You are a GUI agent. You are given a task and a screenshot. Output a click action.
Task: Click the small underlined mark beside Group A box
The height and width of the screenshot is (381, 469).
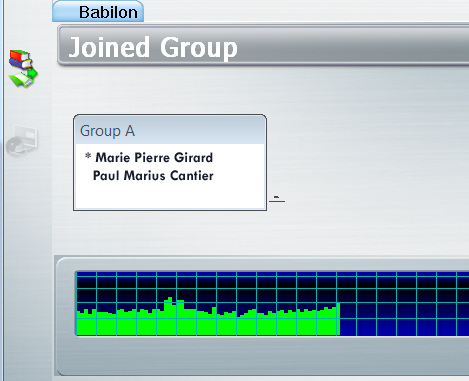point(277,199)
